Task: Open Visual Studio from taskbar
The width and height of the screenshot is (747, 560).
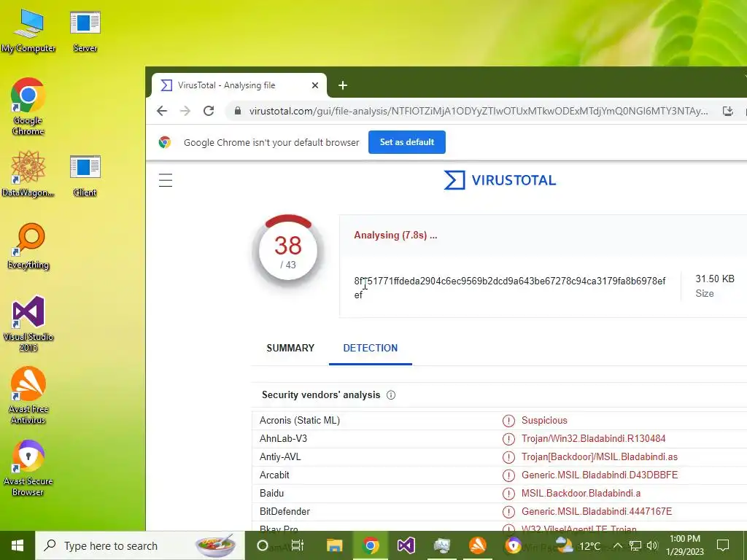Action: pyautogui.click(x=406, y=545)
